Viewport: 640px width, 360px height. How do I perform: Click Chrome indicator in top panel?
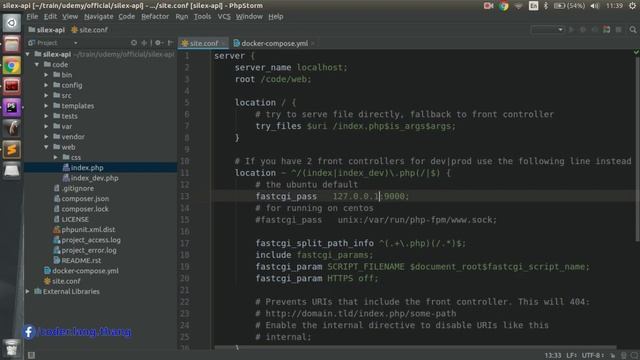pos(504,6)
